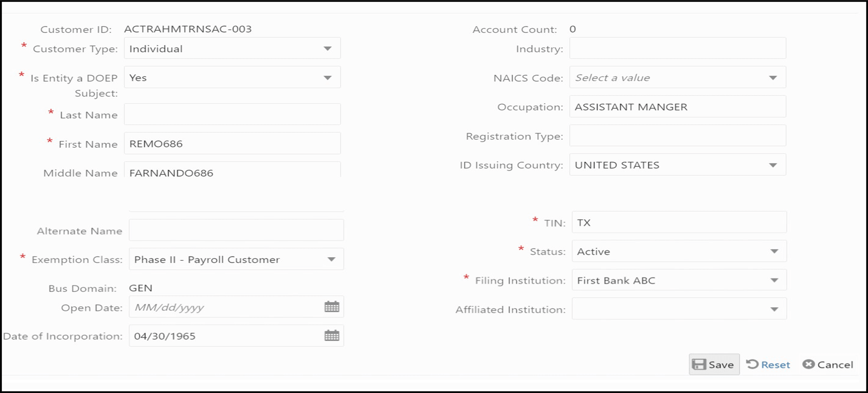The image size is (868, 393).
Task: Click the Cancel cross icon
Action: point(808,364)
